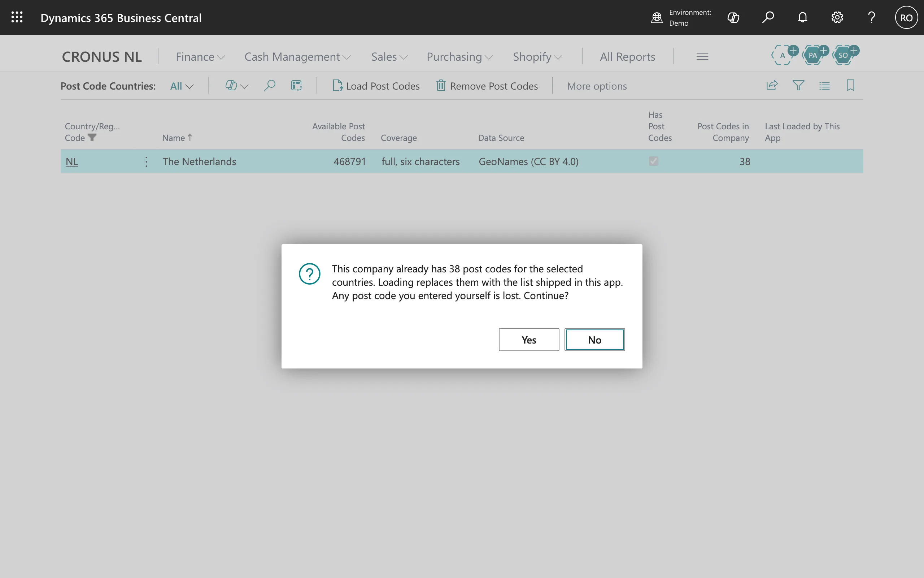Image resolution: width=924 pixels, height=578 pixels.
Task: Sort by Name column header
Action: (177, 138)
